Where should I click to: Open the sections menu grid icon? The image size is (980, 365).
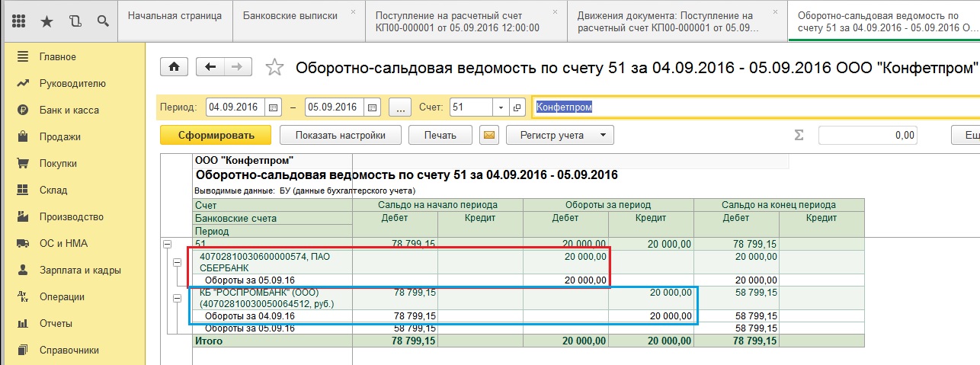(x=20, y=21)
